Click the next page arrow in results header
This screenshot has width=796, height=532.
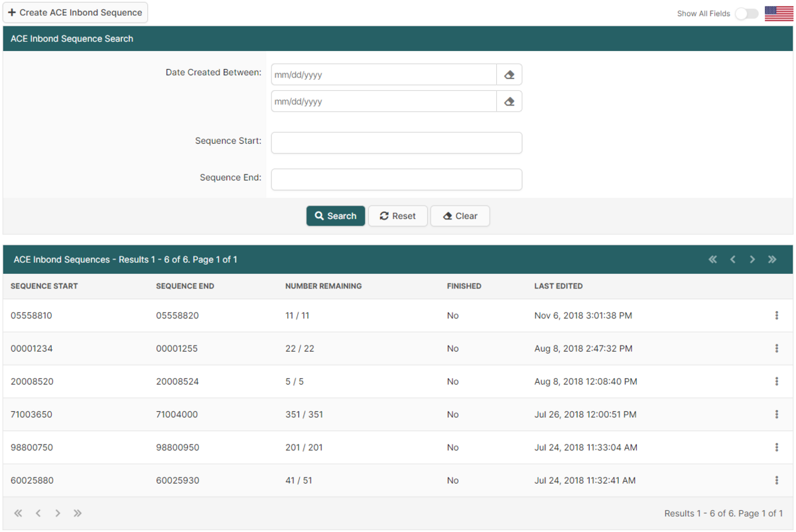click(752, 259)
